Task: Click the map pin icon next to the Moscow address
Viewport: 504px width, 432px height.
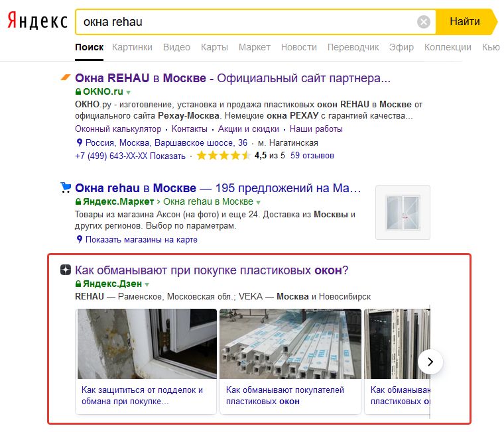Action: (79, 142)
